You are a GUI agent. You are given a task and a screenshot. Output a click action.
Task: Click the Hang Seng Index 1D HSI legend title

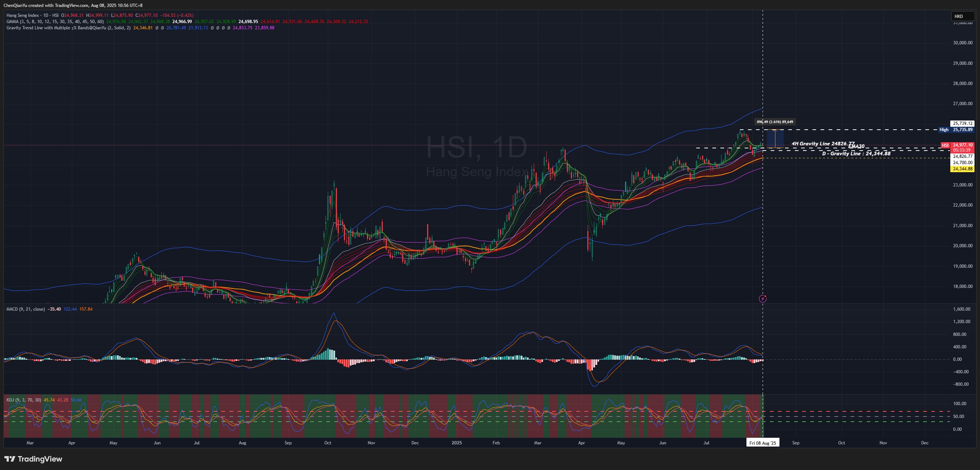point(32,16)
